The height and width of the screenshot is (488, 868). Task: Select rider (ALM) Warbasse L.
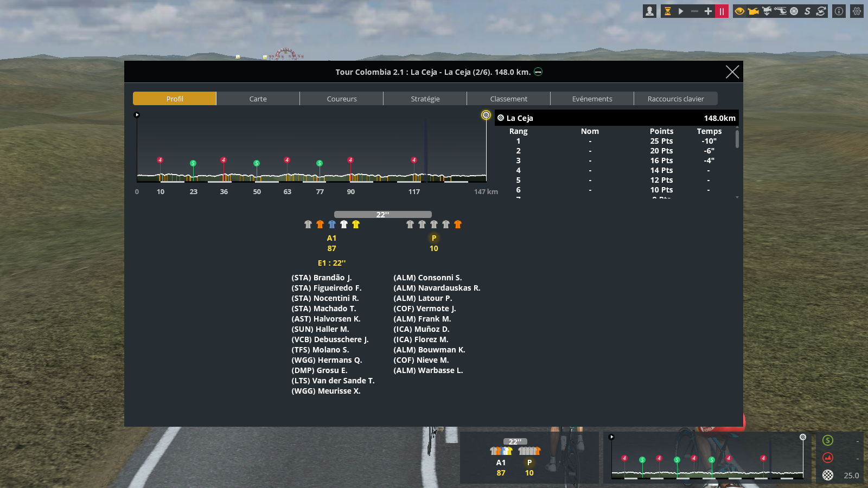point(428,370)
